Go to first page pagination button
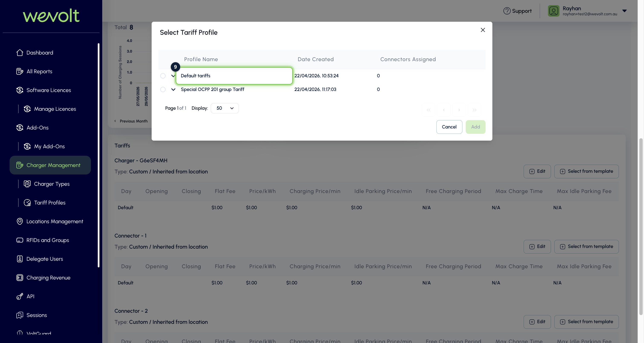644x343 pixels. 428,110
